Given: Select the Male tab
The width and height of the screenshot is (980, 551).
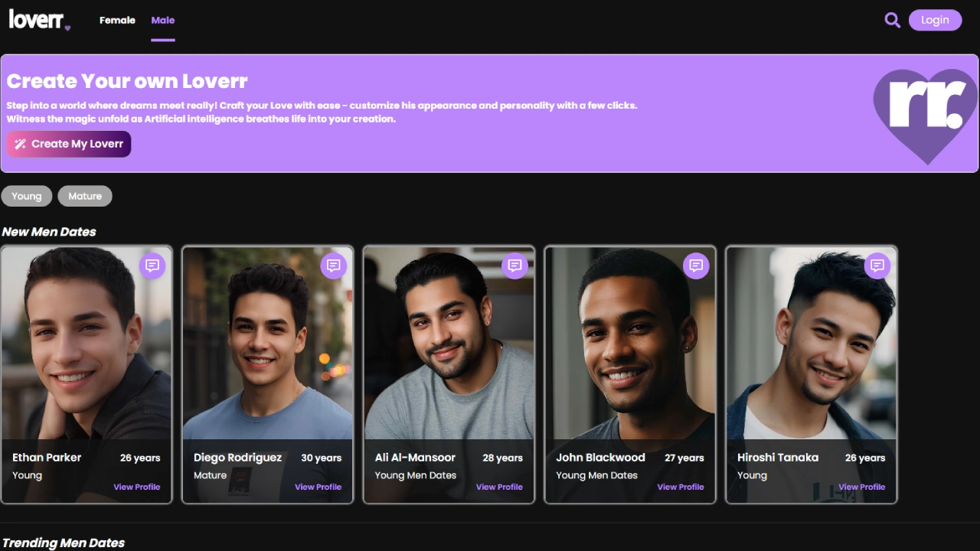Looking at the screenshot, I should (x=163, y=21).
